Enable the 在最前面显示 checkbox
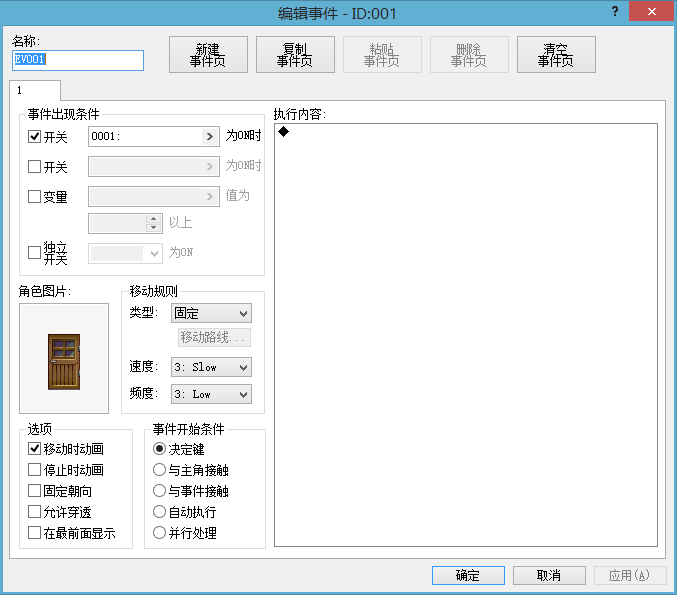677x595 pixels. click(x=35, y=532)
